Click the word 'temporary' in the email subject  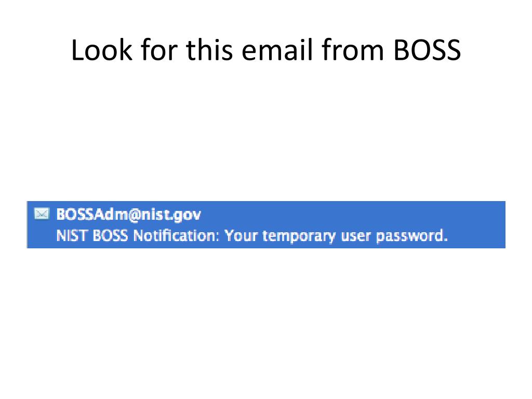tap(299, 236)
